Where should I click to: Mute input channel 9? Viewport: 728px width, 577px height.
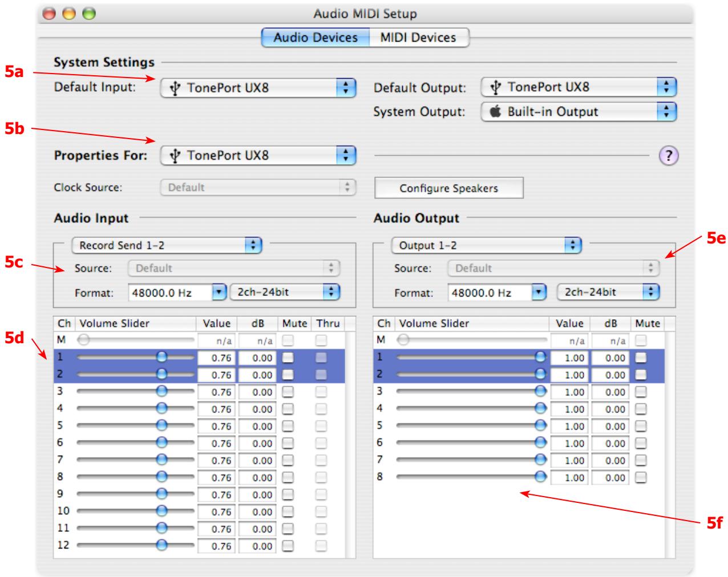point(288,495)
